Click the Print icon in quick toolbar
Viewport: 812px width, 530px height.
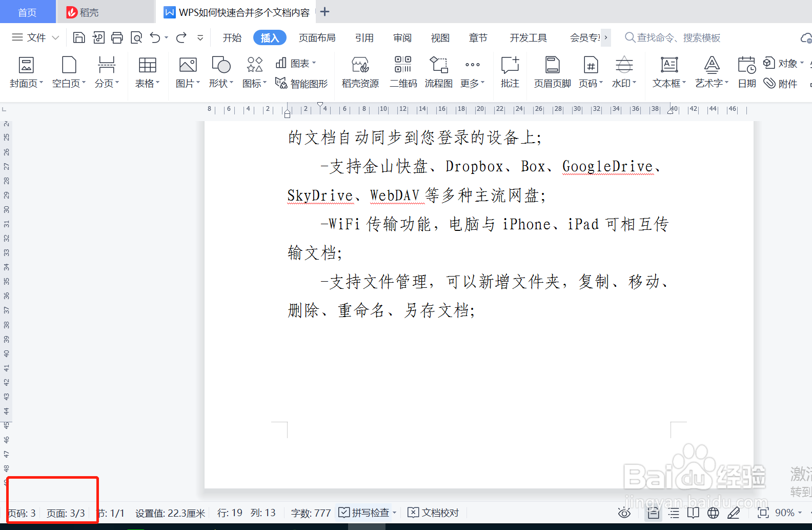pos(117,37)
